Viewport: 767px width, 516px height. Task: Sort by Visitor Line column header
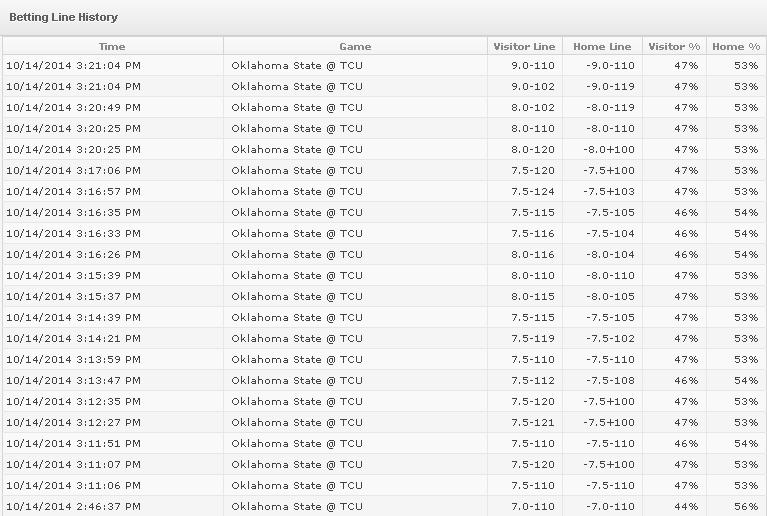coord(524,46)
